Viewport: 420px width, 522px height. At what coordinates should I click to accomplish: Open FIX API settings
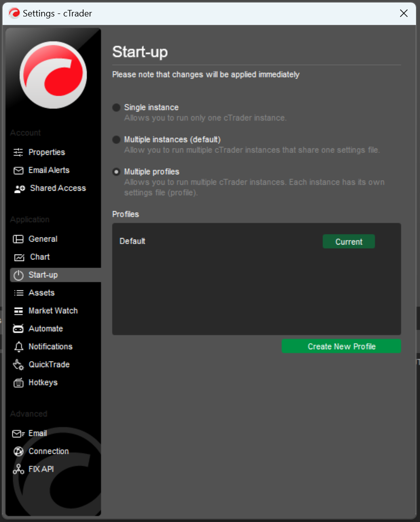pos(41,469)
